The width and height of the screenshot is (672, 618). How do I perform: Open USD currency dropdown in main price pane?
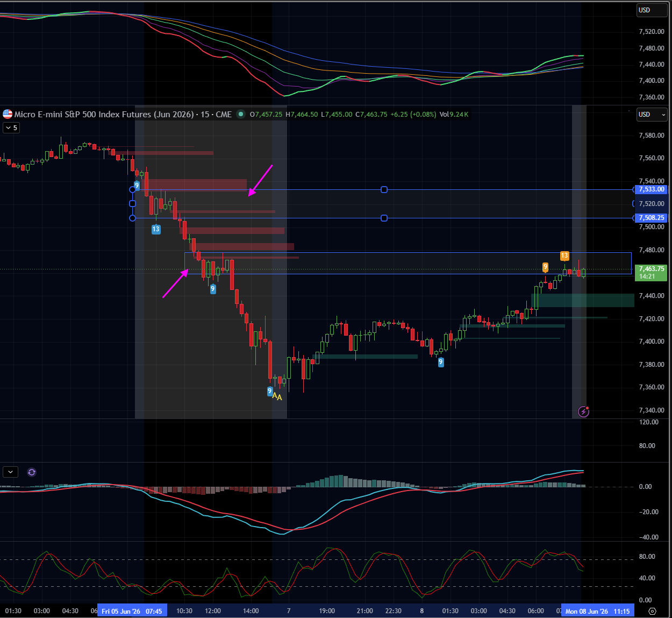click(652, 115)
